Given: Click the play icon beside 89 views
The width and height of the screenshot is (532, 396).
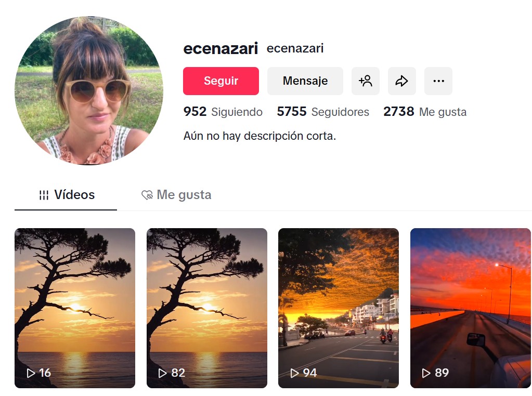Looking at the screenshot, I should coord(426,373).
